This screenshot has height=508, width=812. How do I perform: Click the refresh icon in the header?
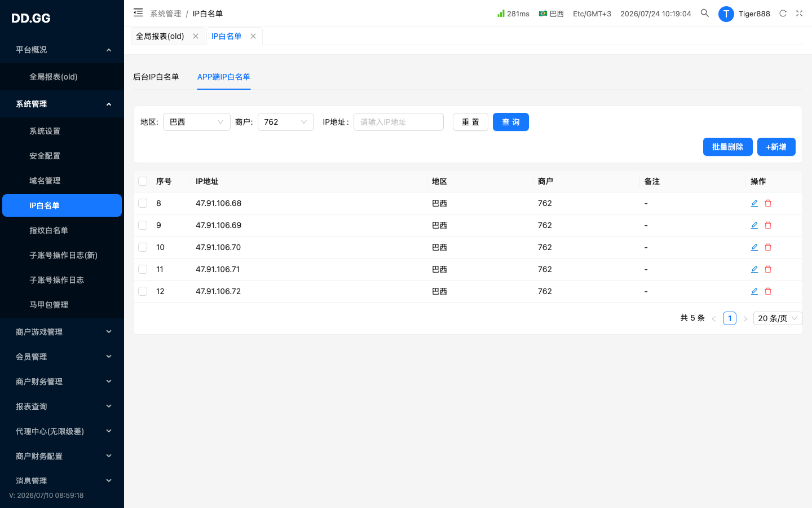[x=783, y=13]
